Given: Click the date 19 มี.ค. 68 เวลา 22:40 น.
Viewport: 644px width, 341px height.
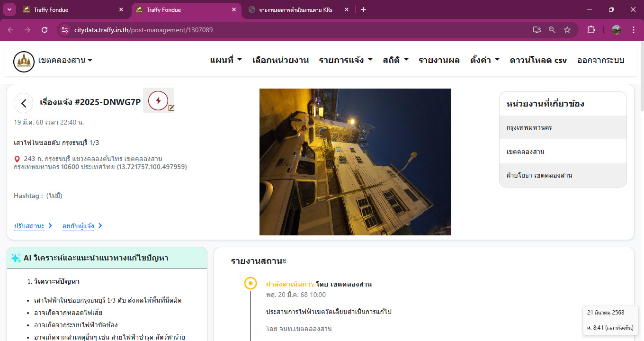Looking at the screenshot, I should pyautogui.click(x=49, y=122).
